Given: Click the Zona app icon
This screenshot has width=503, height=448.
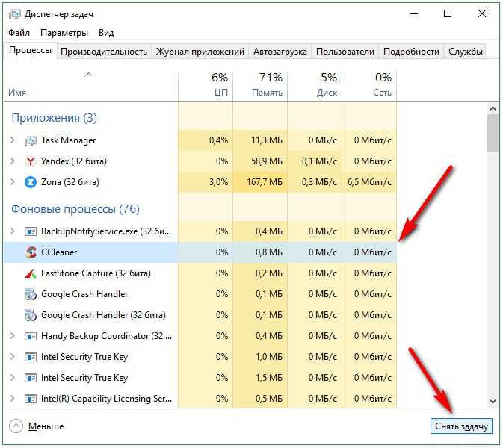Looking at the screenshot, I should (31, 182).
